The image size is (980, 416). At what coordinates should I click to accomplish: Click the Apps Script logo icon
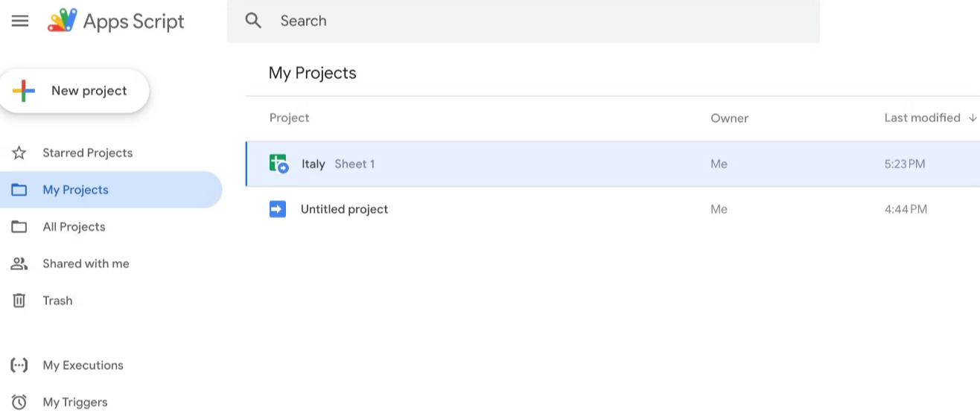click(x=62, y=21)
